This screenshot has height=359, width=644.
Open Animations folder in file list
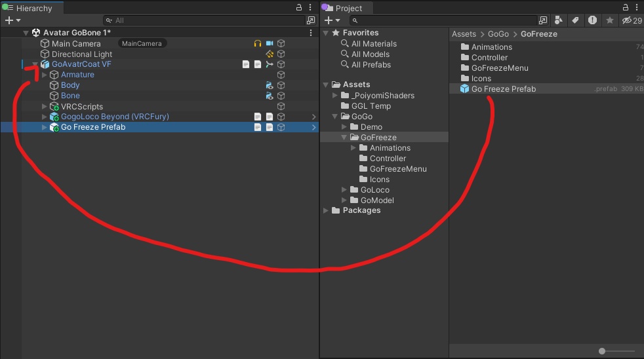(491, 47)
